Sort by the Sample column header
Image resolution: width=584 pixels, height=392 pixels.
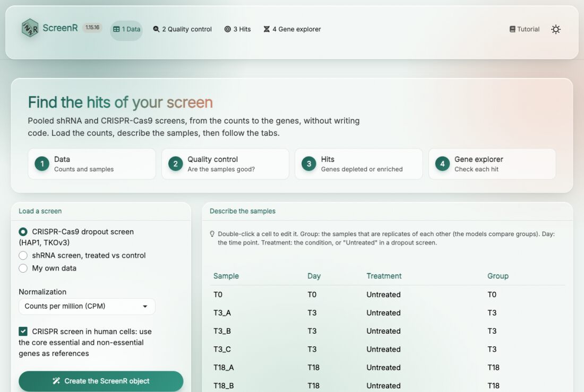tap(226, 276)
